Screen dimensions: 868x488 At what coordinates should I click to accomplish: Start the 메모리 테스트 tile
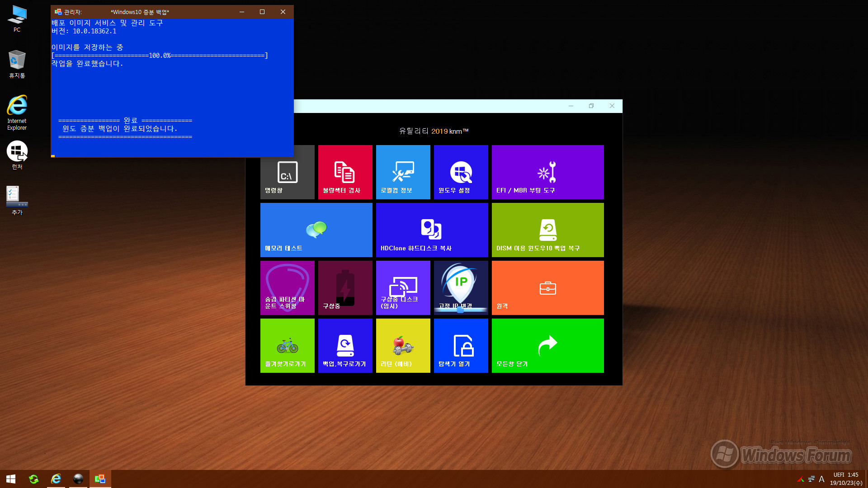point(316,230)
